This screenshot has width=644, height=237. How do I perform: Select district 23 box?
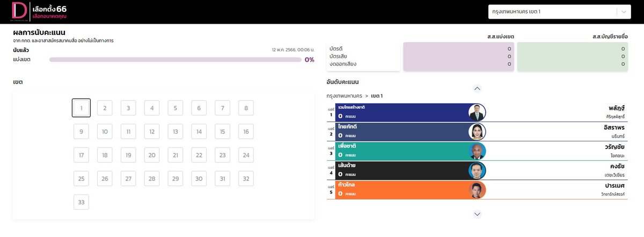pos(223,155)
